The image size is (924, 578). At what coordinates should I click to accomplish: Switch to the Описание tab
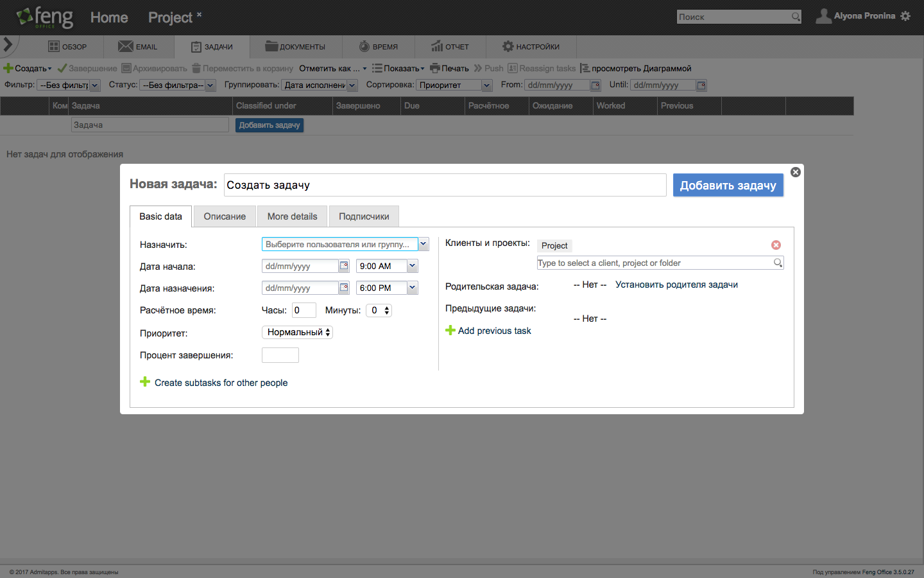click(225, 216)
